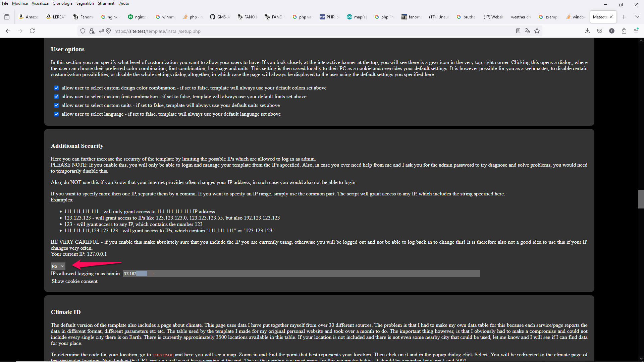644x362 pixels.
Task: Open the extensions puzzle icon
Action: click(x=624, y=31)
